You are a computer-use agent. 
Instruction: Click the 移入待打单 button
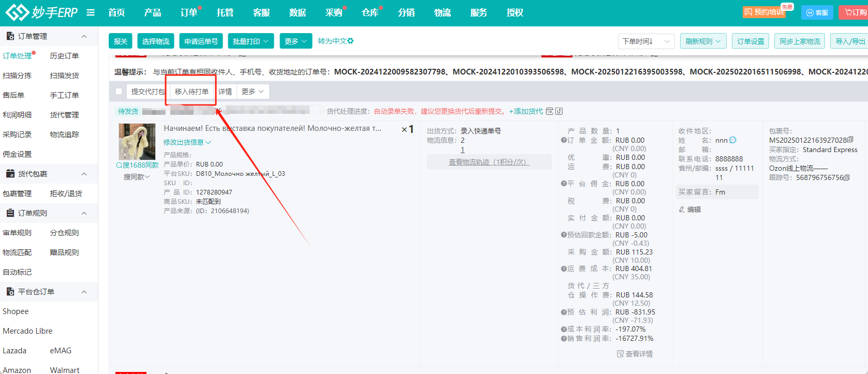click(192, 92)
